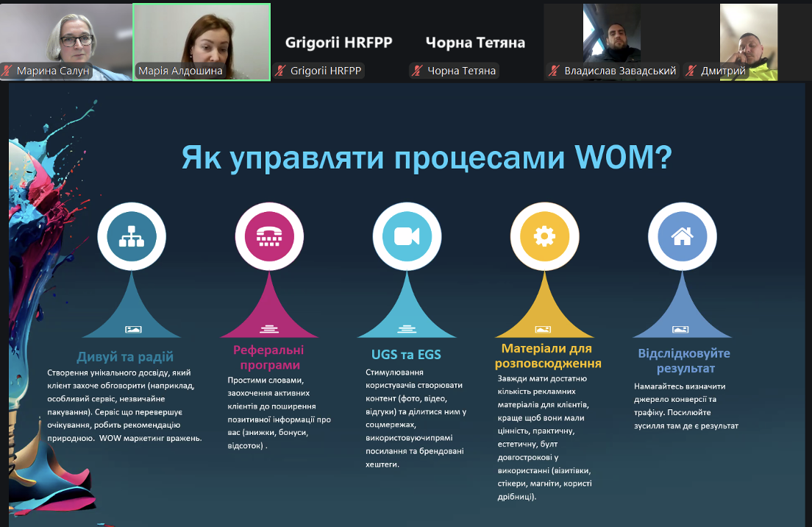Click the video camera icon above UGS та EGS
The image size is (812, 527).
[407, 236]
